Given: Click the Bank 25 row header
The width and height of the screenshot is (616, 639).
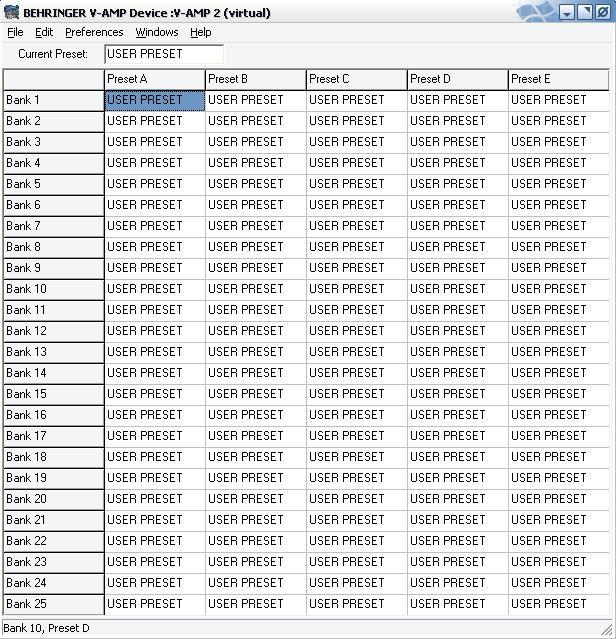Looking at the screenshot, I should [53, 604].
